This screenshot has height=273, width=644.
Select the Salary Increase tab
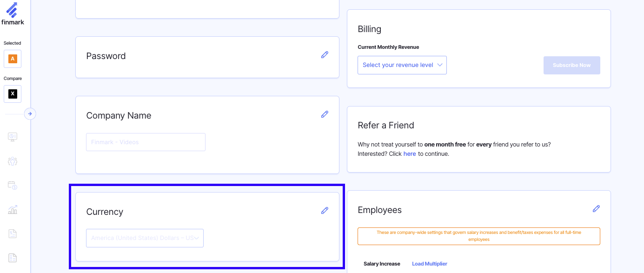(382, 264)
